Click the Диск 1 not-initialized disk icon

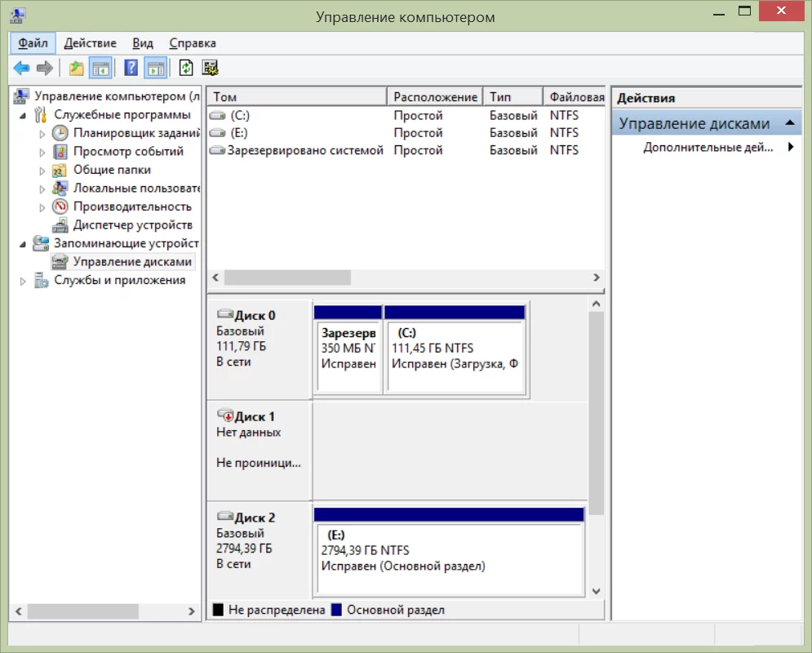(x=225, y=416)
